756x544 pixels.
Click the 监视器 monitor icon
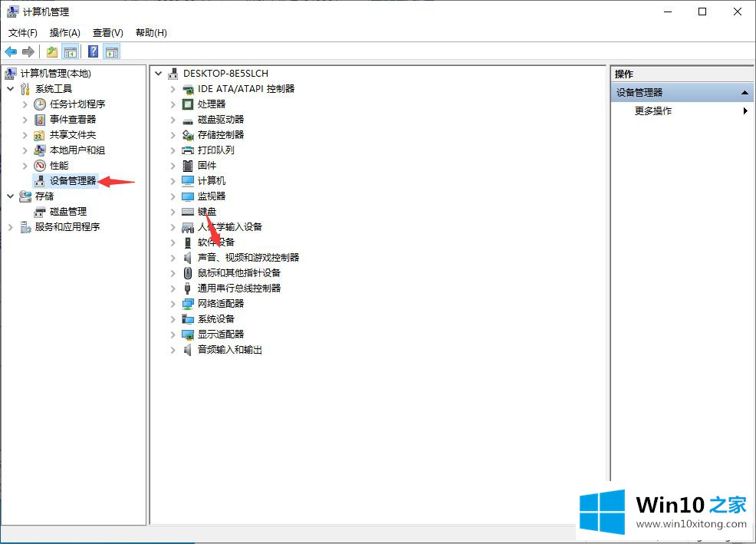point(188,196)
